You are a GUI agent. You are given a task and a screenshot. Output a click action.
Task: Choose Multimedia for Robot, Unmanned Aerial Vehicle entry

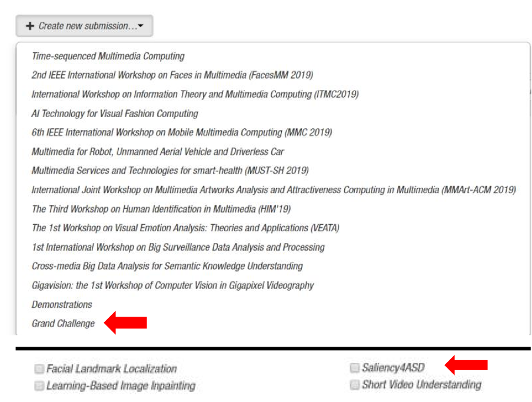(x=158, y=152)
